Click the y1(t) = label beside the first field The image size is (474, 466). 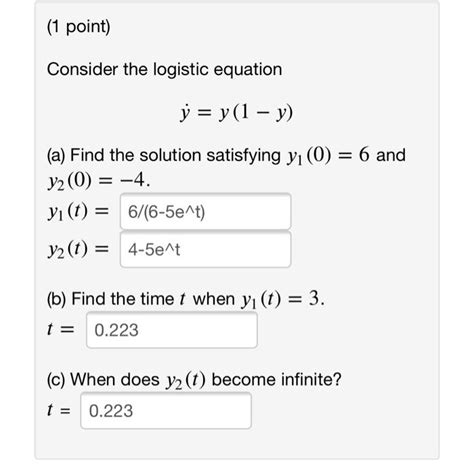[78, 212]
